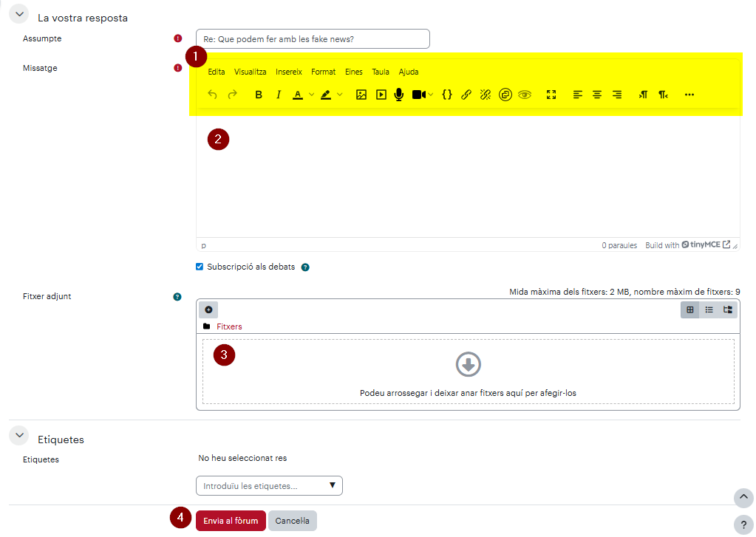Image resolution: width=756 pixels, height=537 pixels.
Task: Open help for Fitxer adjunt
Action: [177, 297]
